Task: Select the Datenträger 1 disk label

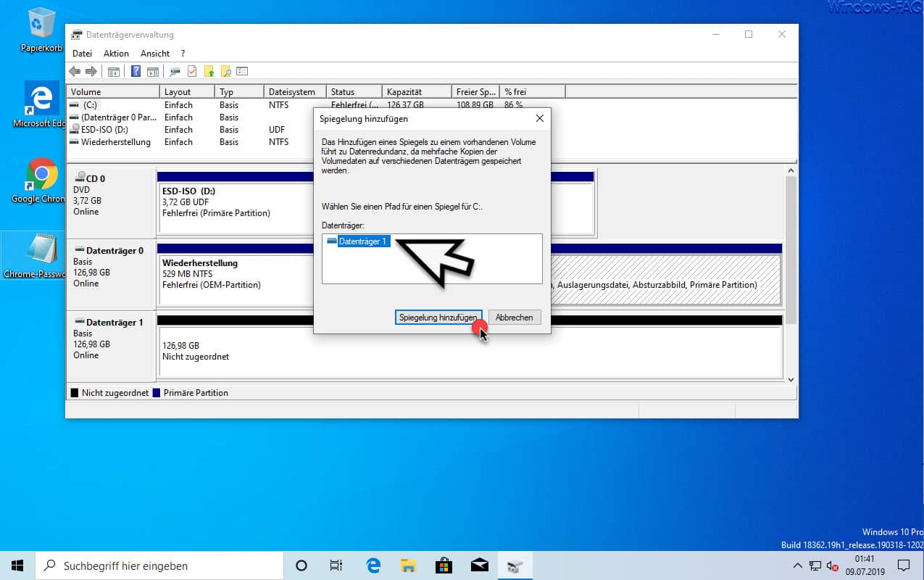Action: coord(111,347)
